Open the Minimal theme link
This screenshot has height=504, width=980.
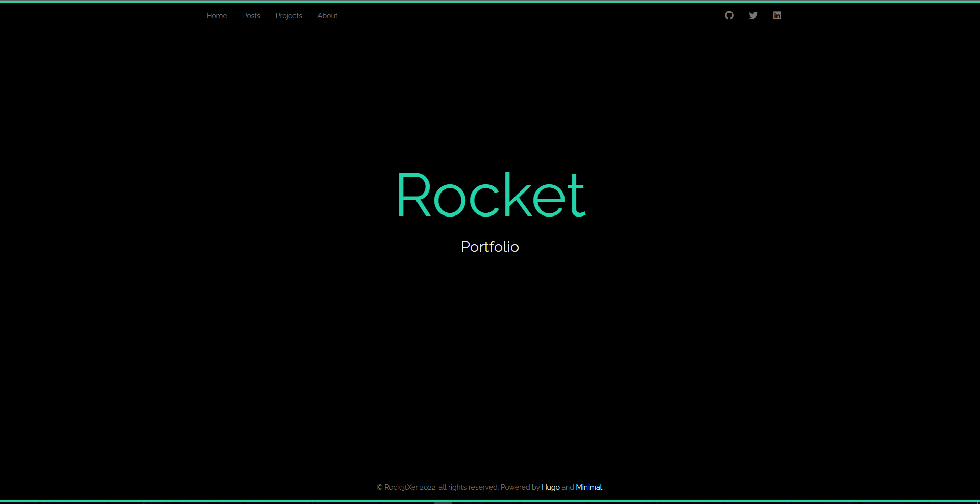589,487
